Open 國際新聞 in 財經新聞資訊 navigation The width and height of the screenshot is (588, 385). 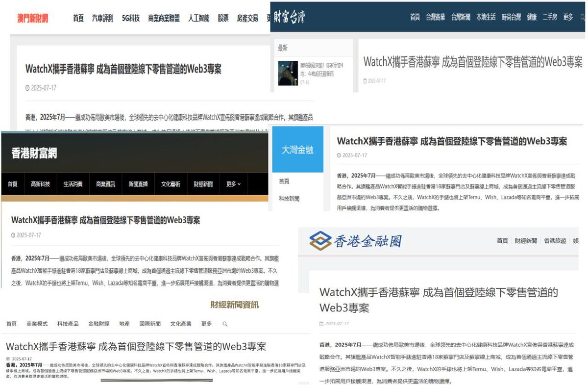[x=150, y=324]
